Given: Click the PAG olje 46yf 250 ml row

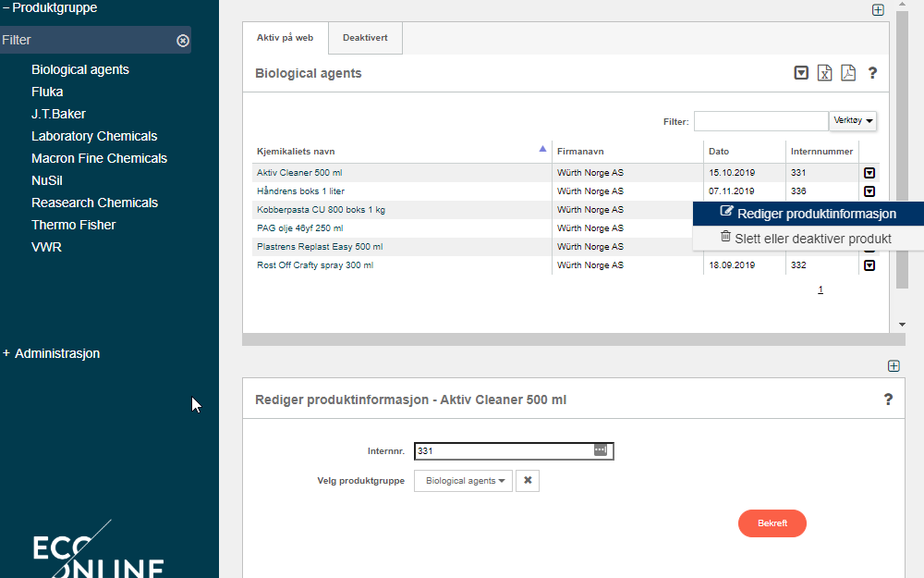Looking at the screenshot, I should 299,228.
